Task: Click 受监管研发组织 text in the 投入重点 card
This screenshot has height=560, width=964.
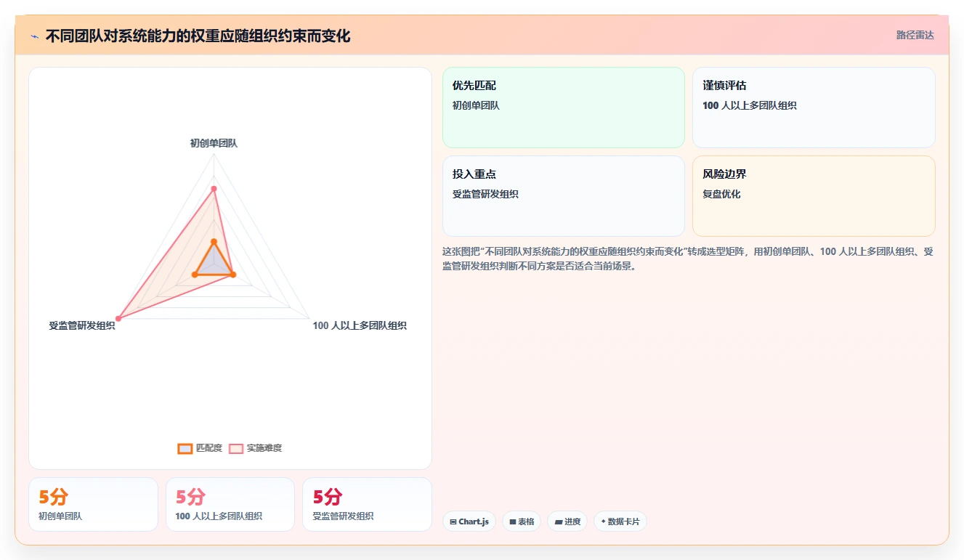Action: (485, 194)
